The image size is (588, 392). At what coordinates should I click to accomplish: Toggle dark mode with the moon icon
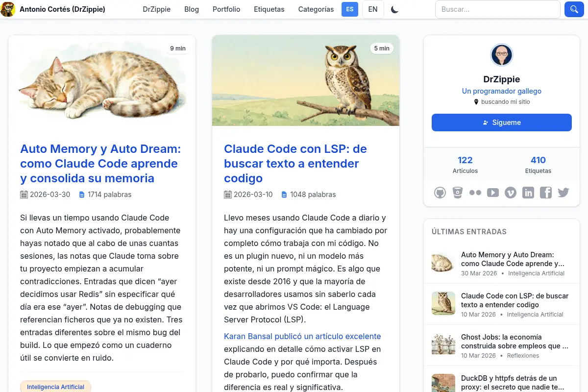[395, 9]
